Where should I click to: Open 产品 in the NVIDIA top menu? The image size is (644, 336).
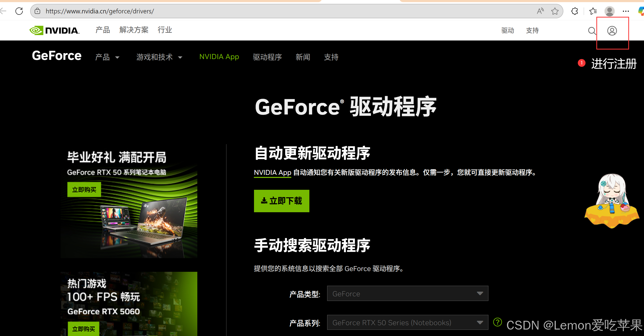click(x=103, y=30)
